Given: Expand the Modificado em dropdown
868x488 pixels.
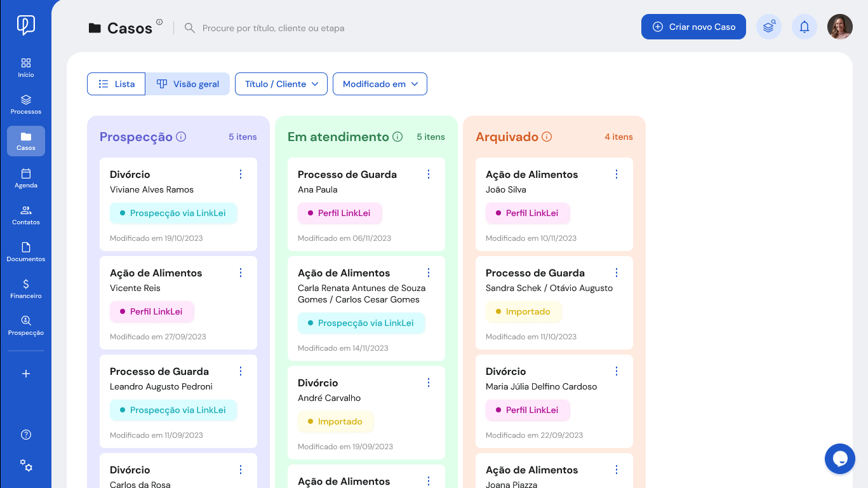Looking at the screenshot, I should coord(380,84).
